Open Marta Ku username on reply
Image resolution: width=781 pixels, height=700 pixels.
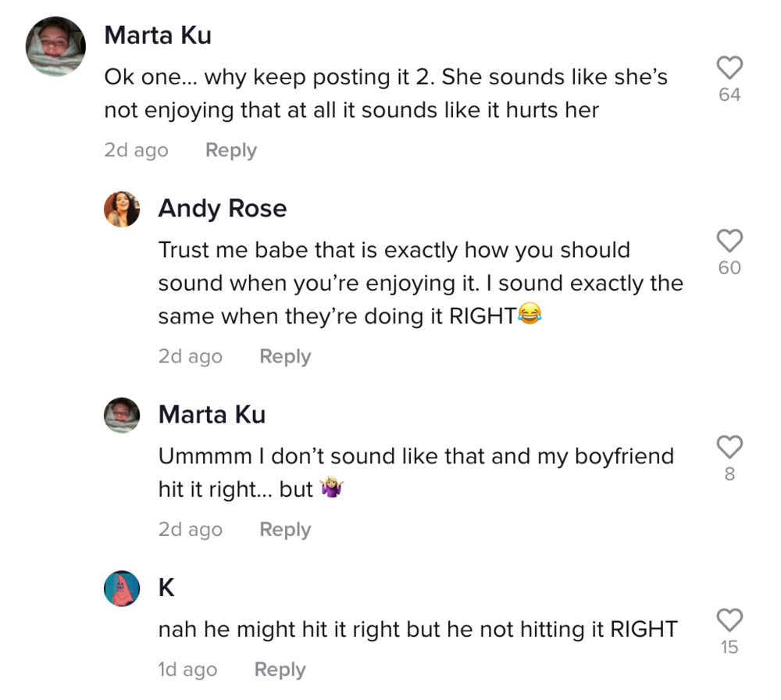click(x=212, y=415)
